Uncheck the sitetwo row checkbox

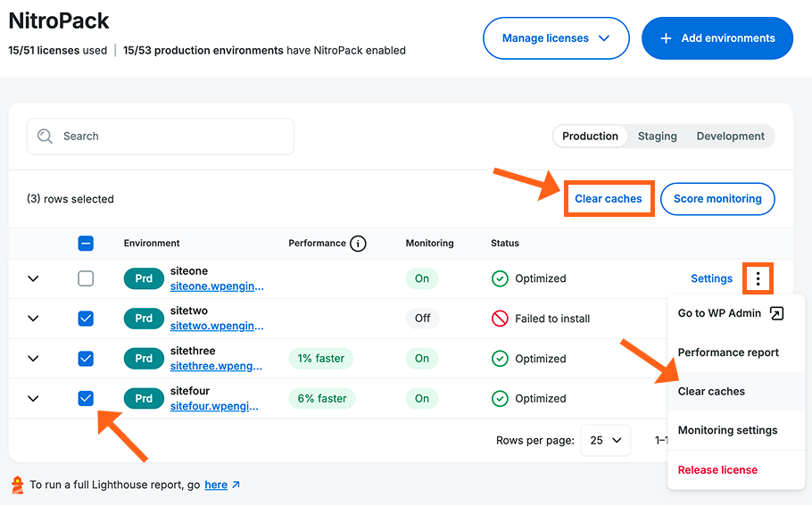click(x=86, y=319)
